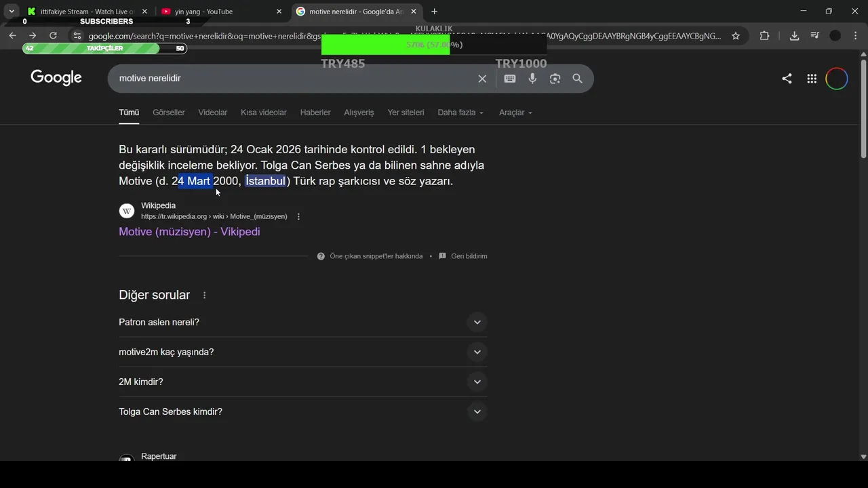The height and width of the screenshot is (488, 868).
Task: Select the Görseller tab
Action: 169,113
